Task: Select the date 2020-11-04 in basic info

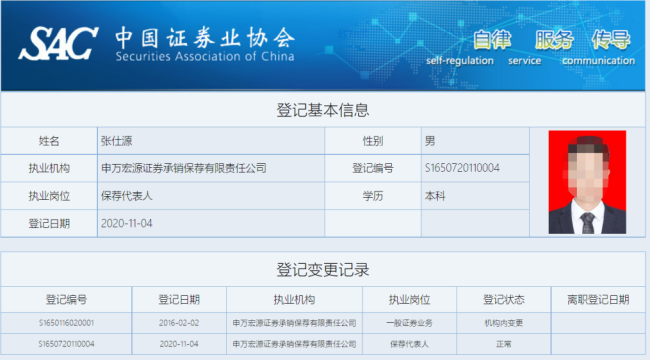Action: click(x=126, y=224)
